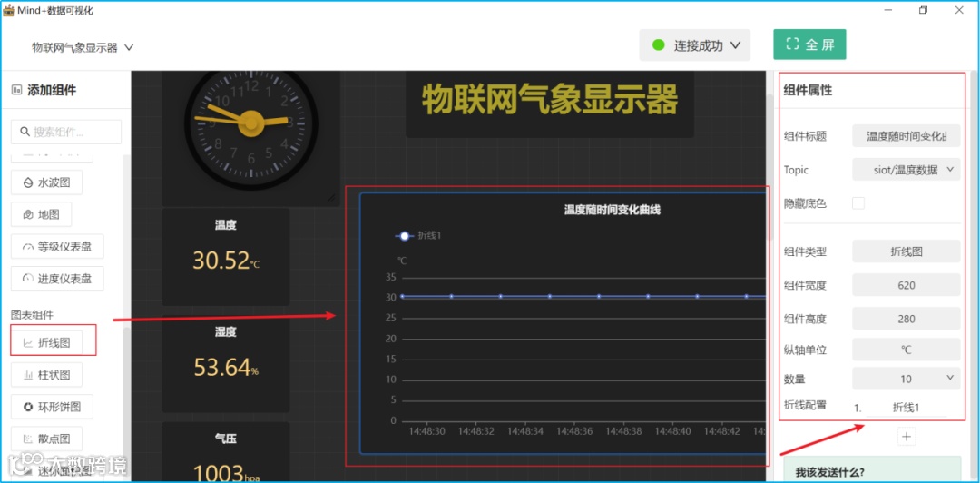Image resolution: width=980 pixels, height=483 pixels.
Task: Edit the 组件高度 280 field
Action: tap(906, 319)
